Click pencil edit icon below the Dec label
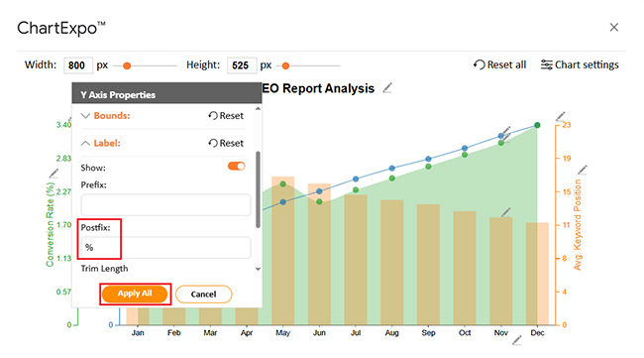The image size is (644, 358). [516, 340]
